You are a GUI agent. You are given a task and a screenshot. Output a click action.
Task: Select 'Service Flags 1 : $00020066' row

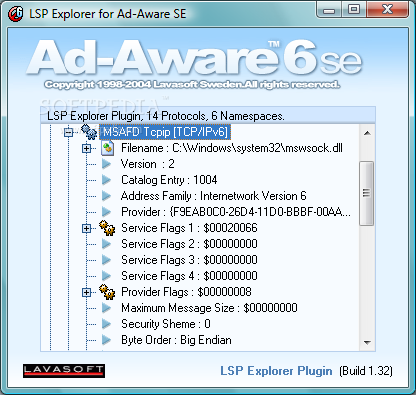[x=189, y=228]
